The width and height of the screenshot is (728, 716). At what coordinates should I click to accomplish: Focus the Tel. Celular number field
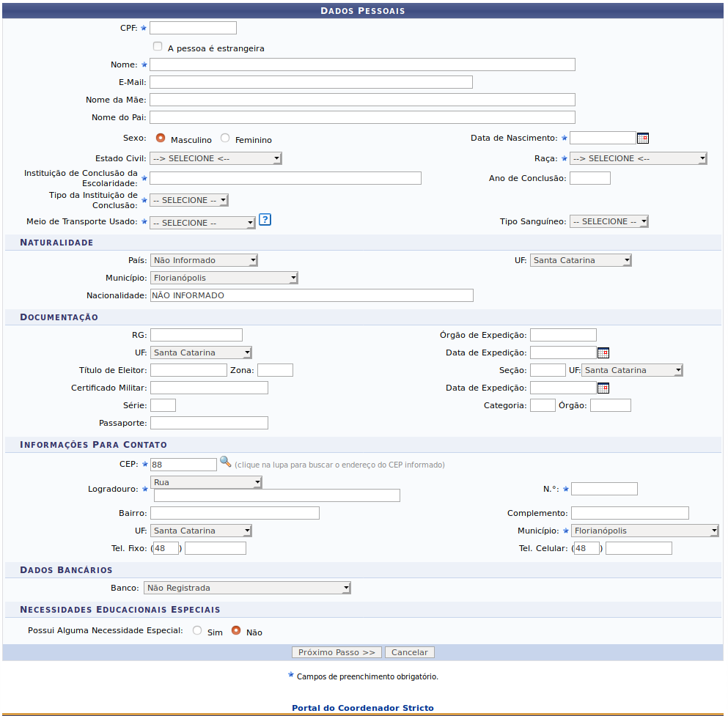pos(639,548)
